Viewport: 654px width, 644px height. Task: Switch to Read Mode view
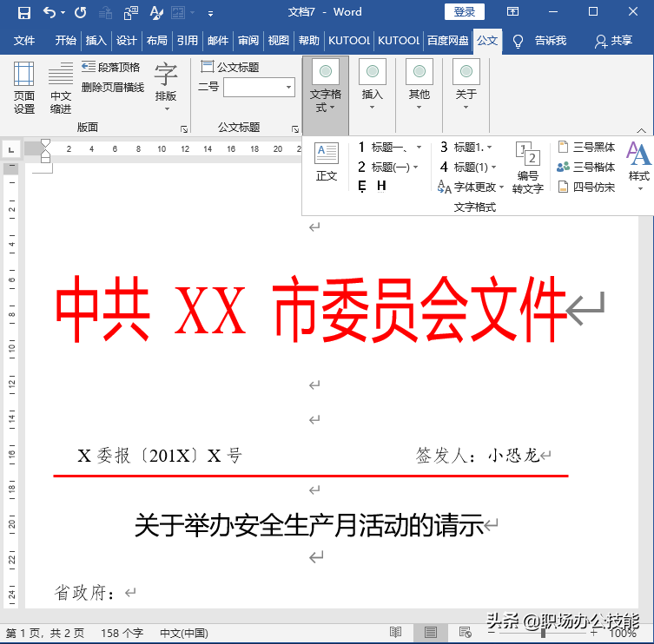[x=395, y=633]
